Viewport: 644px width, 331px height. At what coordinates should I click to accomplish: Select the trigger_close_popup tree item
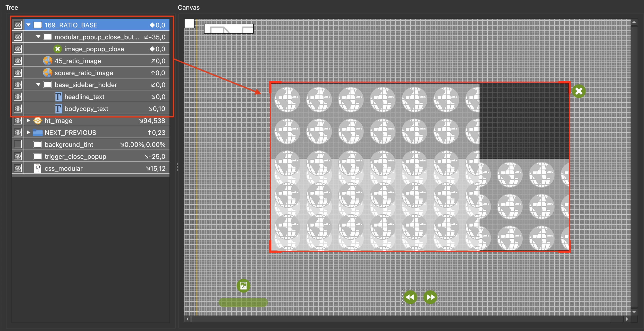pos(75,157)
